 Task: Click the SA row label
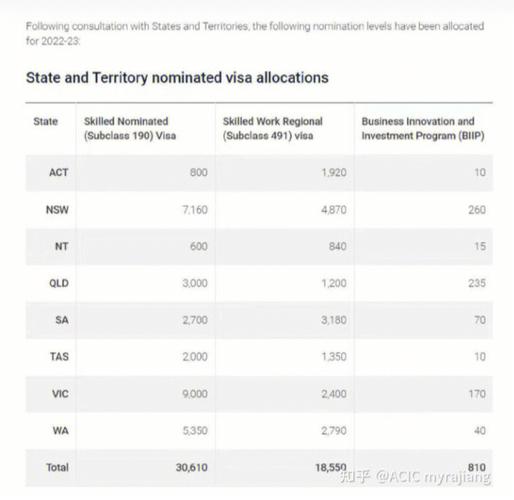pos(62,320)
